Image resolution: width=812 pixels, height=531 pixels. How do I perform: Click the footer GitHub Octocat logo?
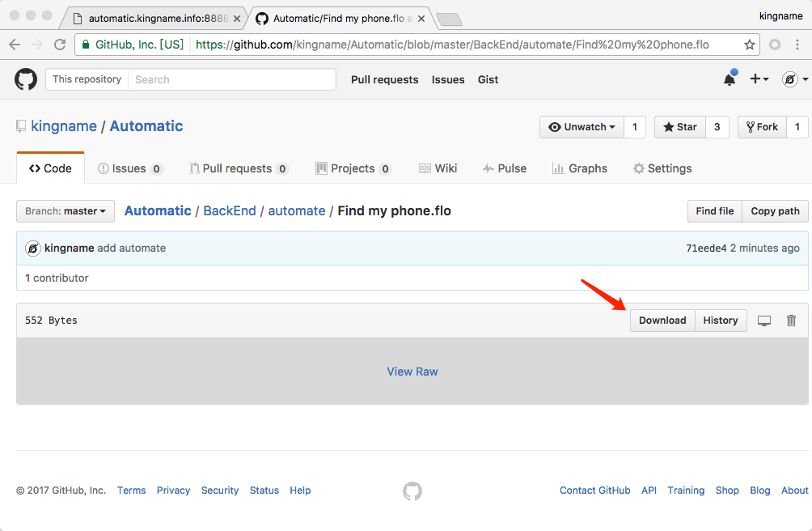click(x=412, y=491)
